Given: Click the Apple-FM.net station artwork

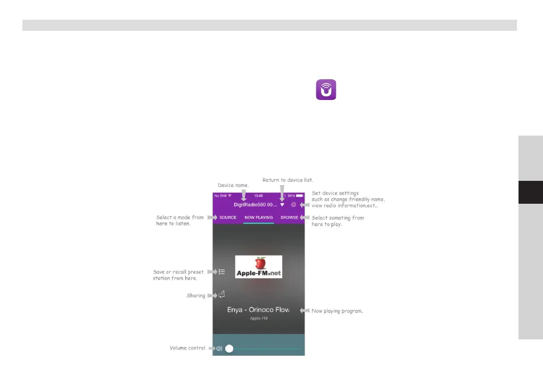Looking at the screenshot, I should coord(259,267).
